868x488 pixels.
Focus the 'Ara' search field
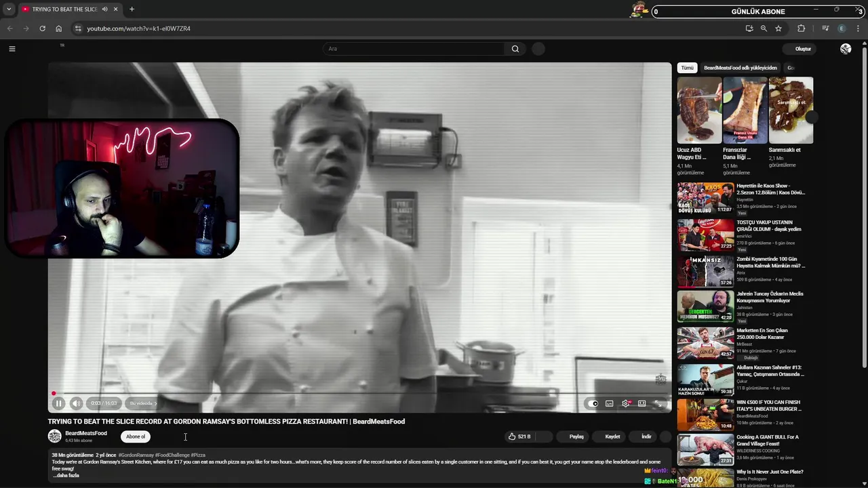tap(414, 49)
